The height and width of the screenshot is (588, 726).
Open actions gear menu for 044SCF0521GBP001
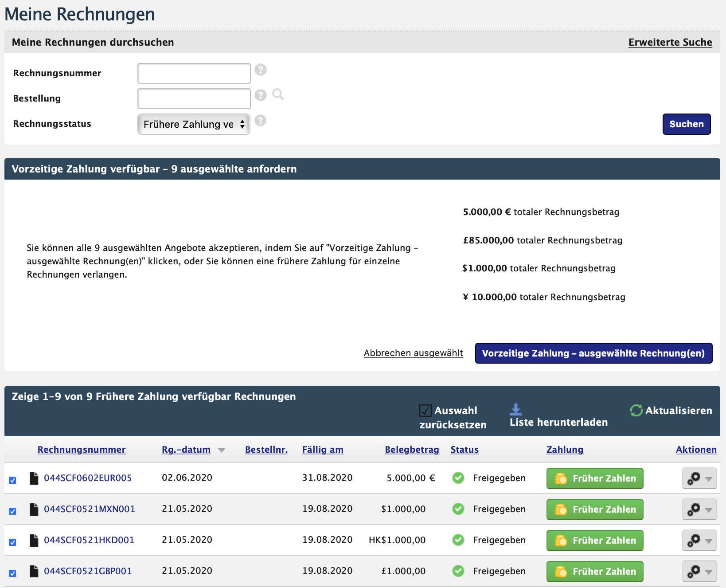pos(699,572)
